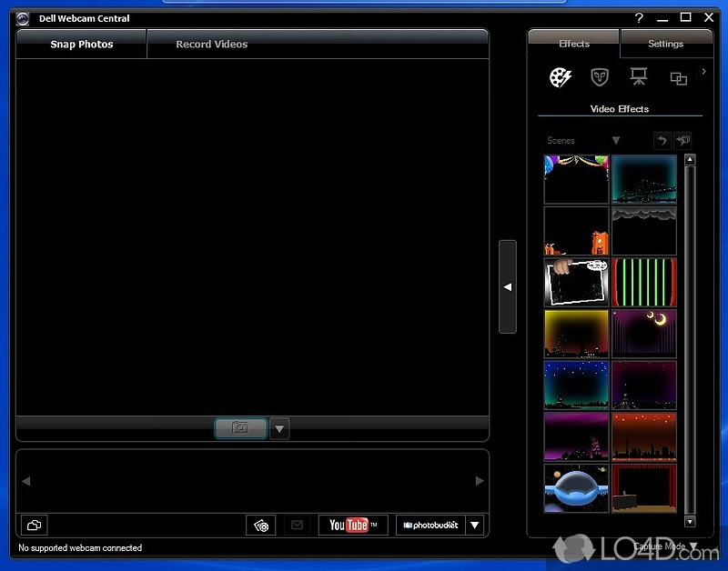Click the presentation screen effects icon

click(x=639, y=77)
